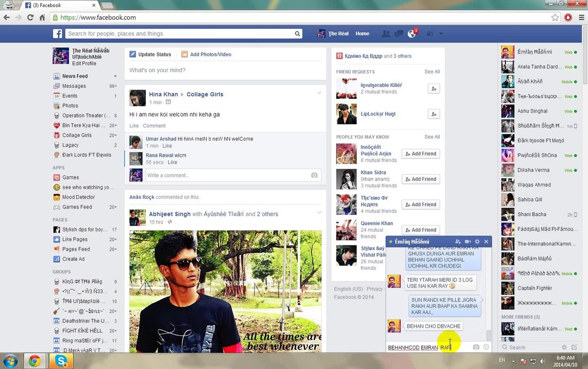Image resolution: width=588 pixels, height=369 pixels.
Task: Confirm Invulnerable Killer friend request icon
Action: [x=434, y=89]
